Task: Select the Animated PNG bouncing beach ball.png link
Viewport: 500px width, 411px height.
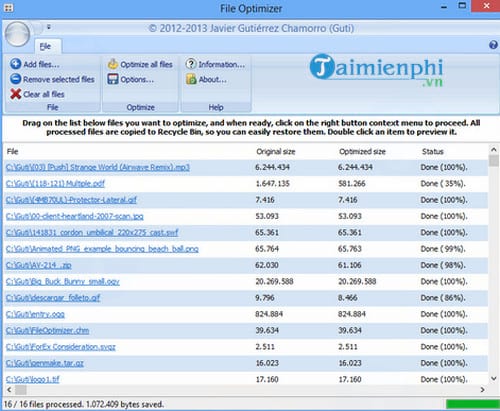Action: click(102, 249)
